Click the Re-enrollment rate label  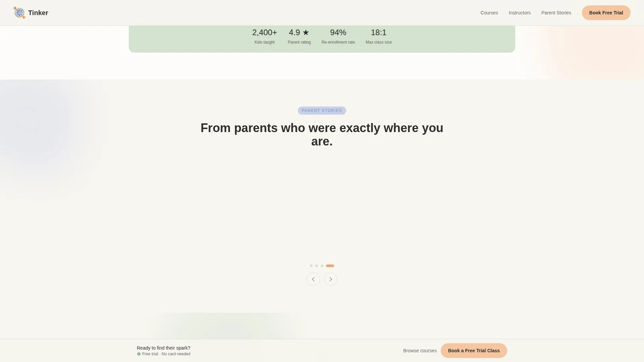[338, 42]
